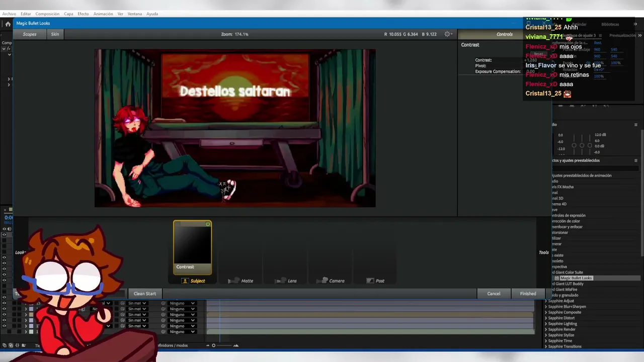
Task: Click the timeline zoom-out mountain icon
Action: 207,345
